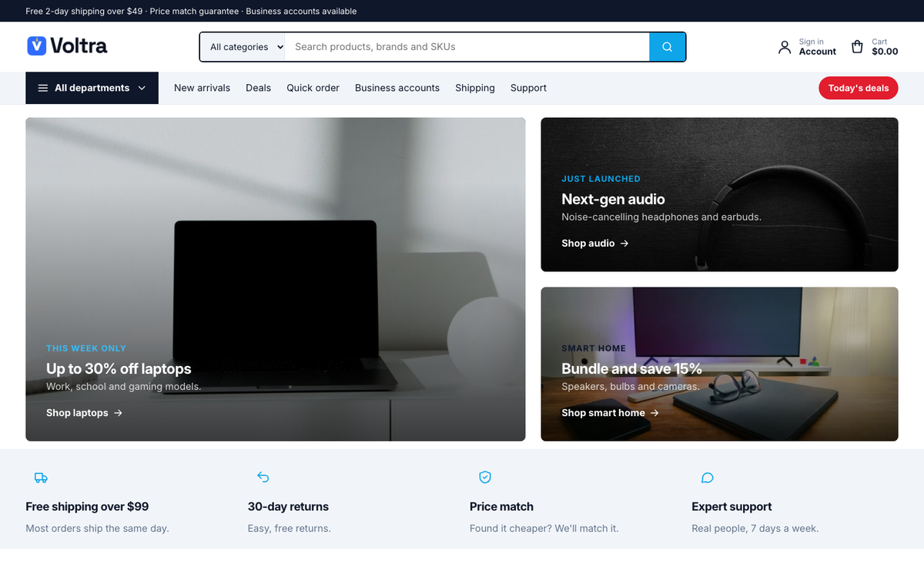This screenshot has width=924, height=578.
Task: Click the 30-day returns heading
Action: point(288,506)
